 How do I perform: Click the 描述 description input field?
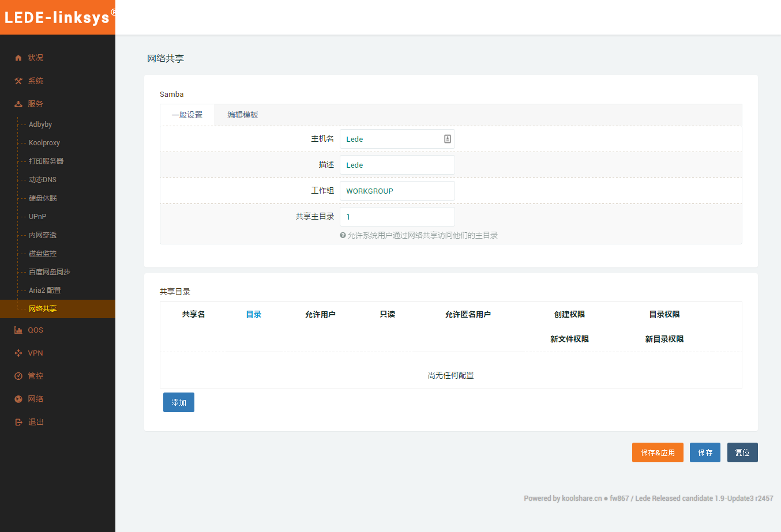pos(397,165)
